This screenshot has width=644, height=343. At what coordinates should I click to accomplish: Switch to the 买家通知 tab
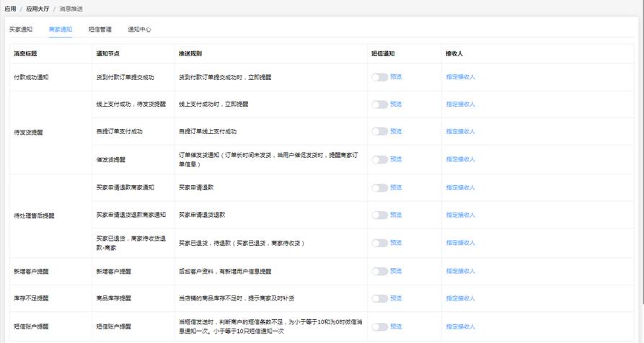click(21, 29)
